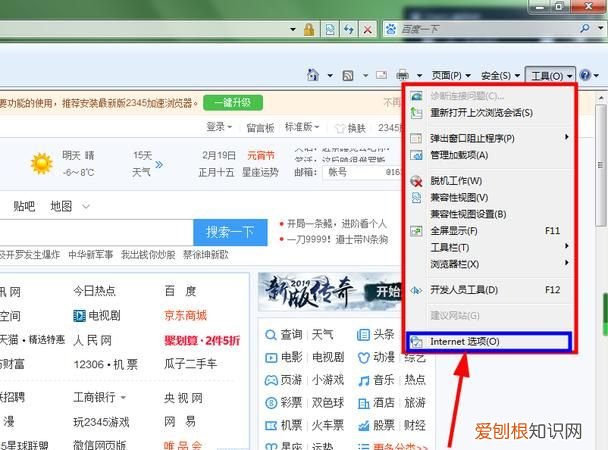Click the 页游 gamepad icon
Screen dimensions: 608x450
(x=271, y=380)
